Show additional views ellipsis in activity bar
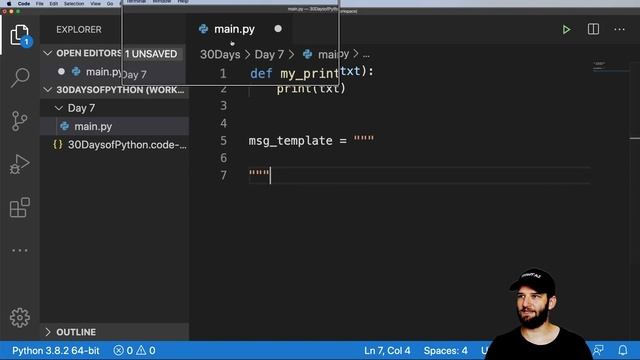The image size is (640, 360). point(19,250)
